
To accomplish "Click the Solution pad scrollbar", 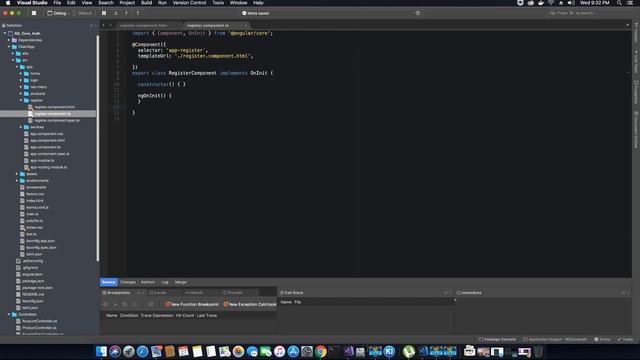I will tap(98, 148).
